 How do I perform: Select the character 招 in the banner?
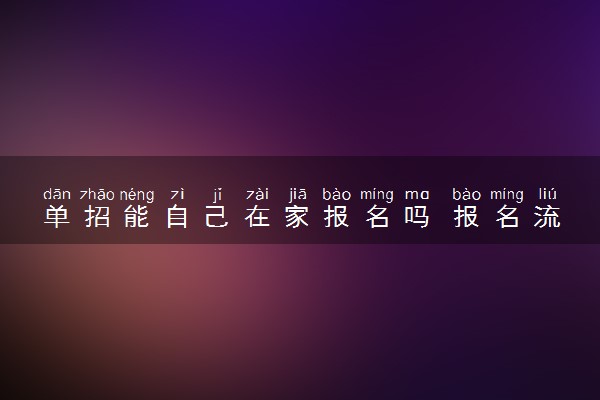[x=97, y=217]
